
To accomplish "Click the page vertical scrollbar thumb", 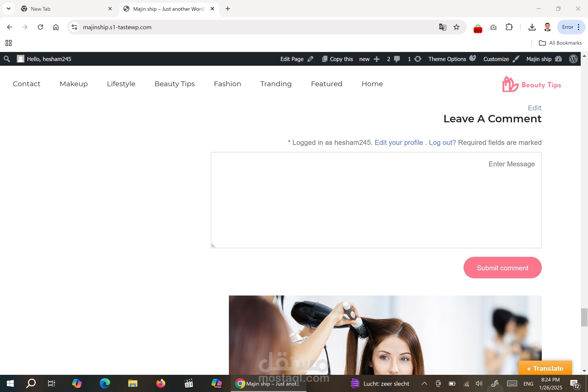I will pos(584,317).
